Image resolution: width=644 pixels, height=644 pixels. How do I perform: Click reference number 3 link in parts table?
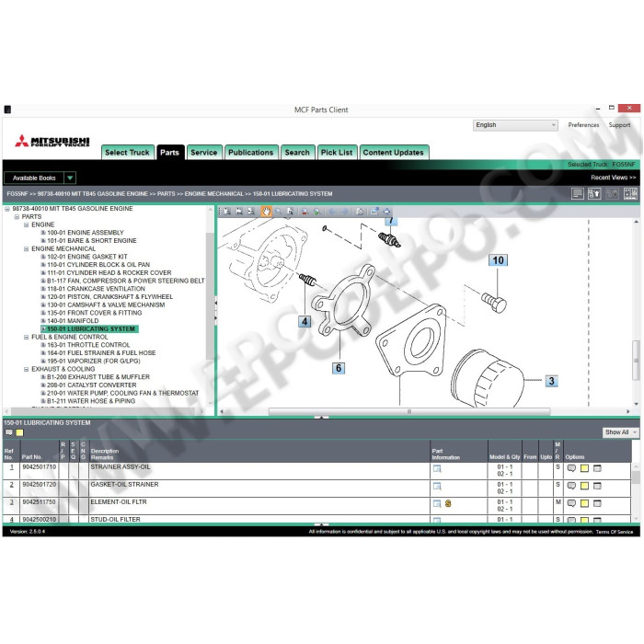pyautogui.click(x=12, y=502)
